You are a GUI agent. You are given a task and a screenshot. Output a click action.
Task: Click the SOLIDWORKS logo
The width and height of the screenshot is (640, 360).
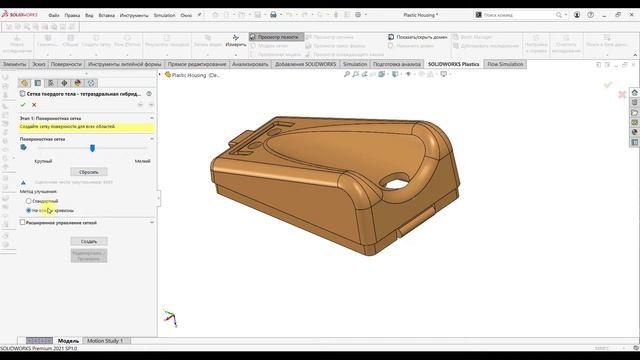[19, 14]
